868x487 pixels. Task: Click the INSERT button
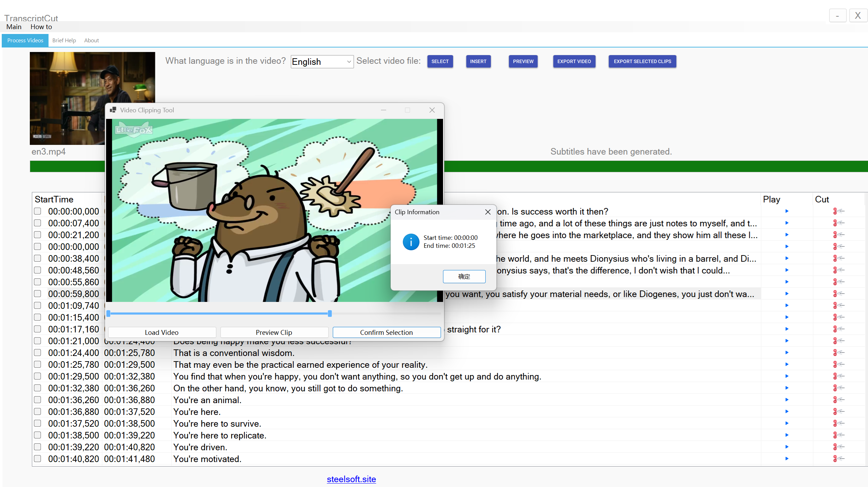tap(478, 61)
